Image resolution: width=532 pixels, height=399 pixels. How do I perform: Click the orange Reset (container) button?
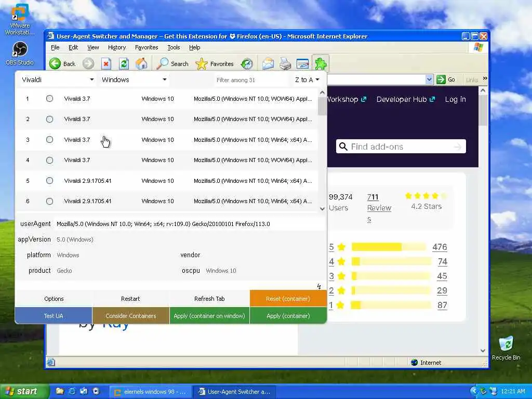pos(288,299)
